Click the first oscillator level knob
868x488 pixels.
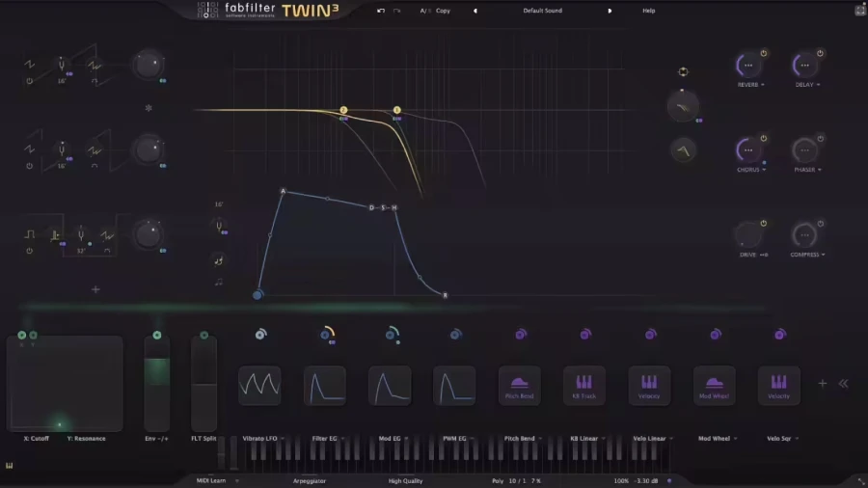tap(148, 65)
